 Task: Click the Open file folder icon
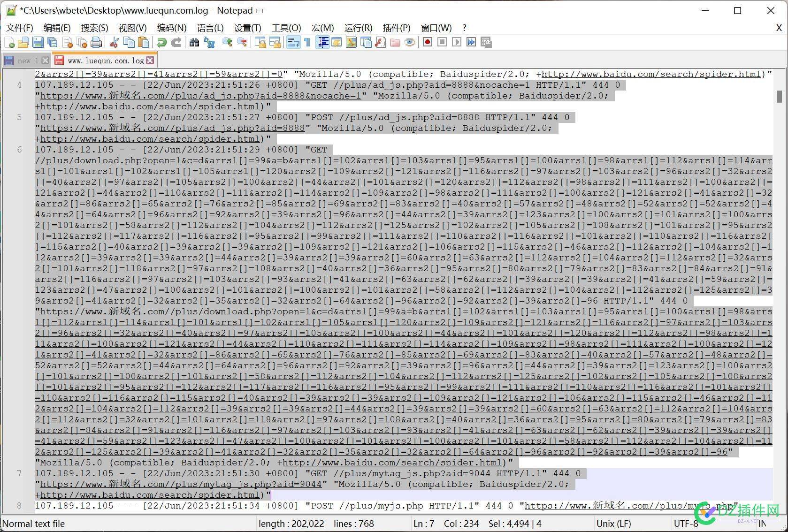(23, 43)
